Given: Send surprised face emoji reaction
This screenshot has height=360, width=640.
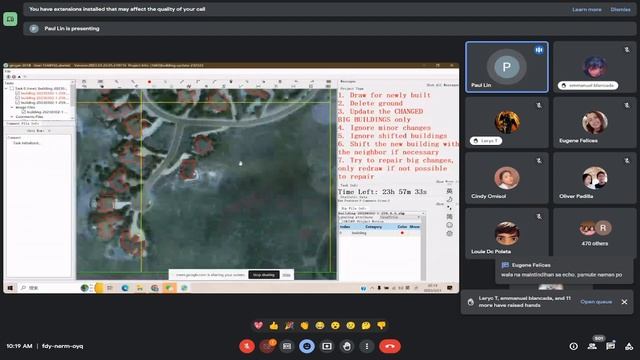Looking at the screenshot, I should 335,325.
